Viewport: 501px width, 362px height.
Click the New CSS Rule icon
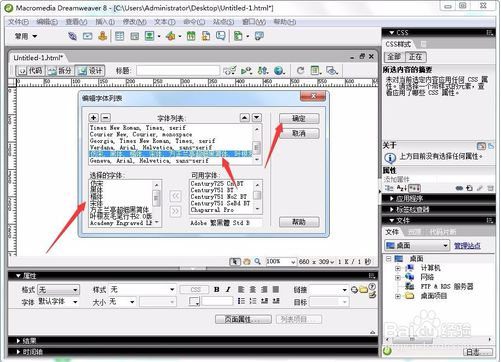pyautogui.click(x=469, y=188)
